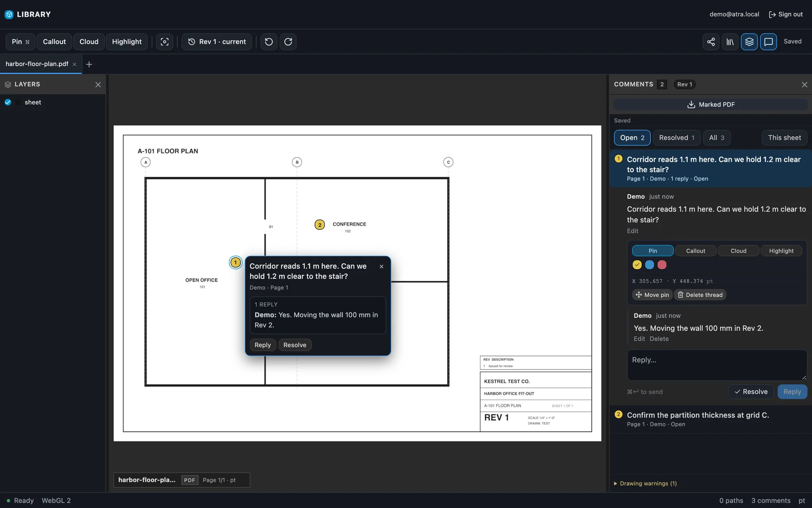
Task: Click Edit under the reply message
Action: pos(639,339)
